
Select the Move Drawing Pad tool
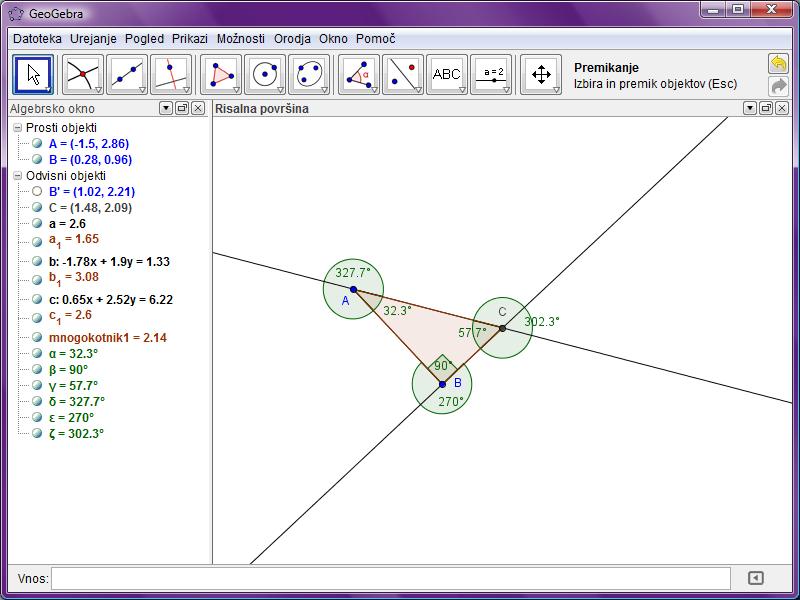click(x=541, y=75)
